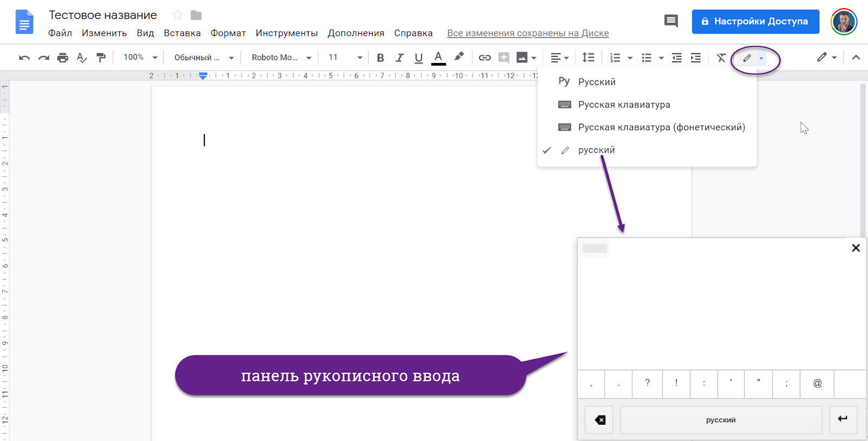Viewport: 868px width, 441px height.
Task: Click the input tools pencil icon
Action: tap(747, 58)
